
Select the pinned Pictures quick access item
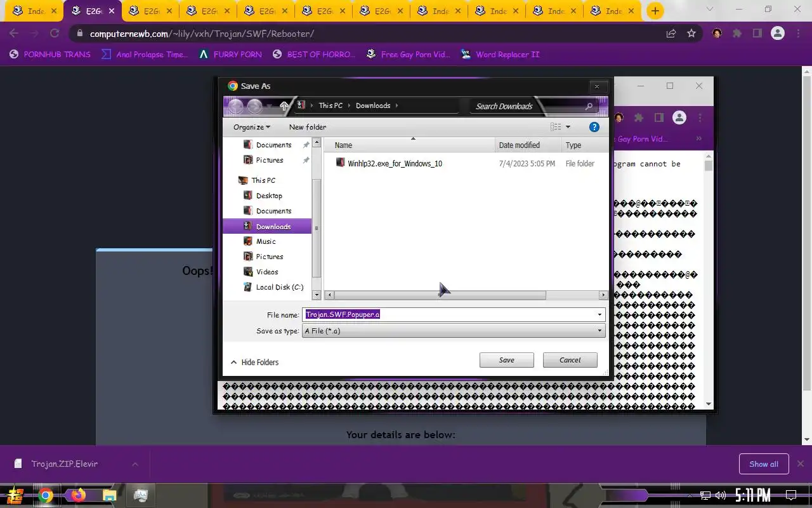269,160
